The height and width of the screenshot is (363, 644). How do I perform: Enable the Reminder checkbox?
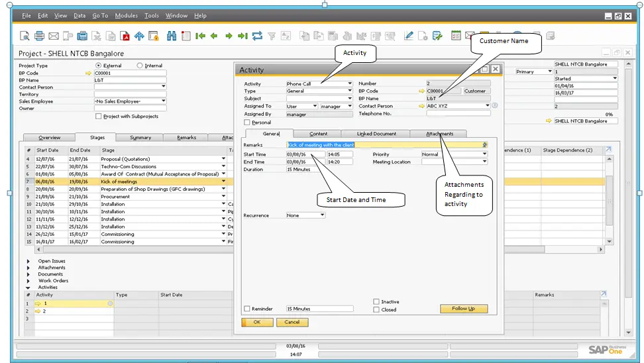247,309
